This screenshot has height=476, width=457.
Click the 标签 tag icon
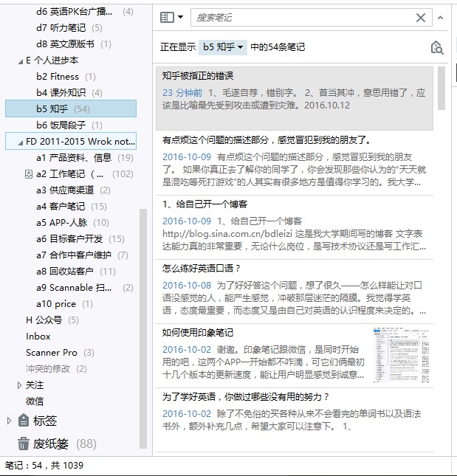(24, 421)
